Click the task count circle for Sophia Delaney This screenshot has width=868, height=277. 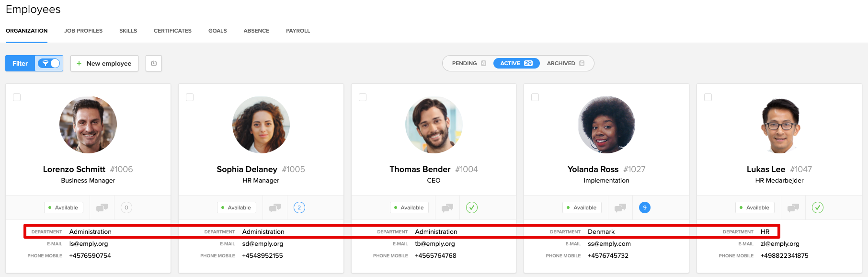299,208
